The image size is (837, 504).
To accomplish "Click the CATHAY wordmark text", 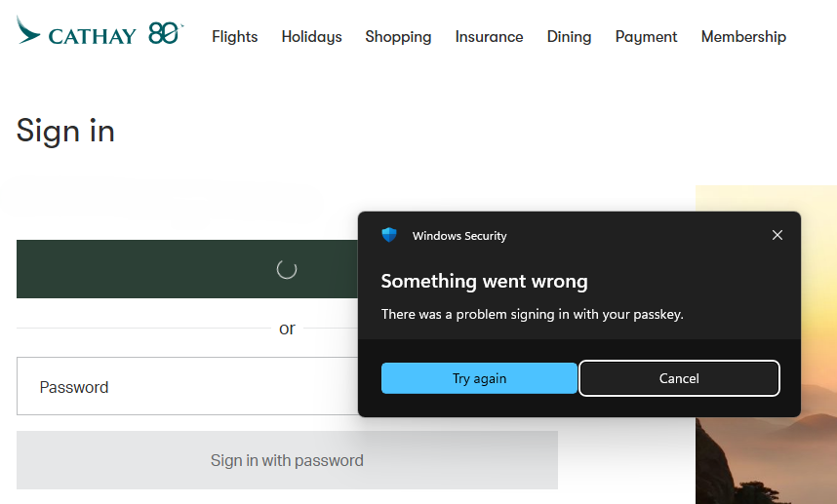I will pyautogui.click(x=92, y=37).
